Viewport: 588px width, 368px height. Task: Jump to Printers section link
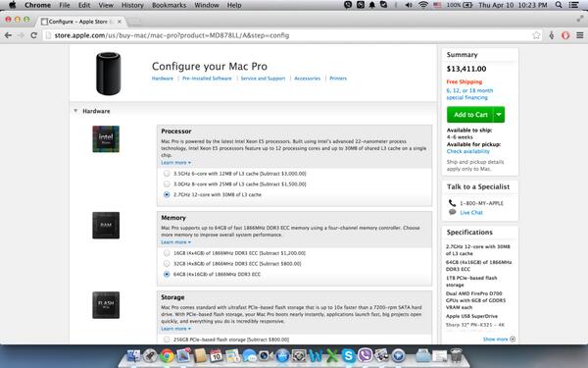pos(338,79)
